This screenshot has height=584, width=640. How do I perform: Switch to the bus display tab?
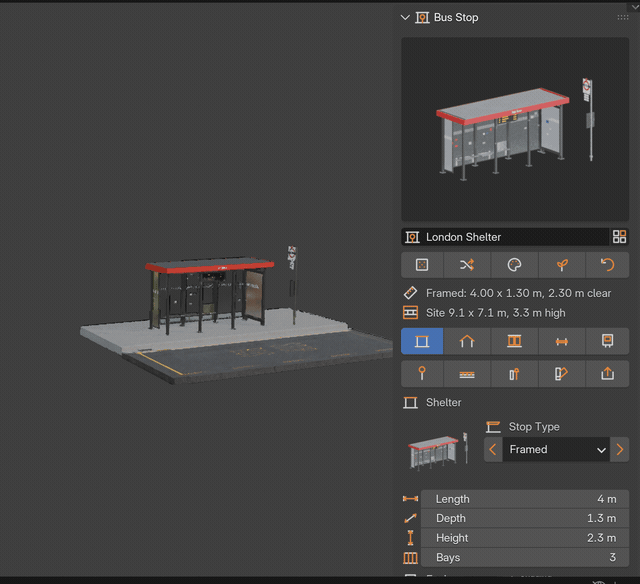pos(607,341)
